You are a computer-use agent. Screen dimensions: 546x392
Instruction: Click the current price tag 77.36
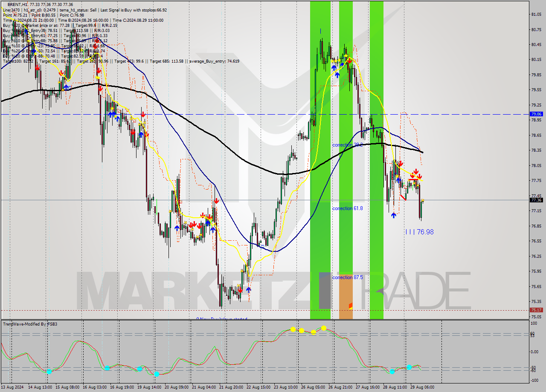click(536, 200)
